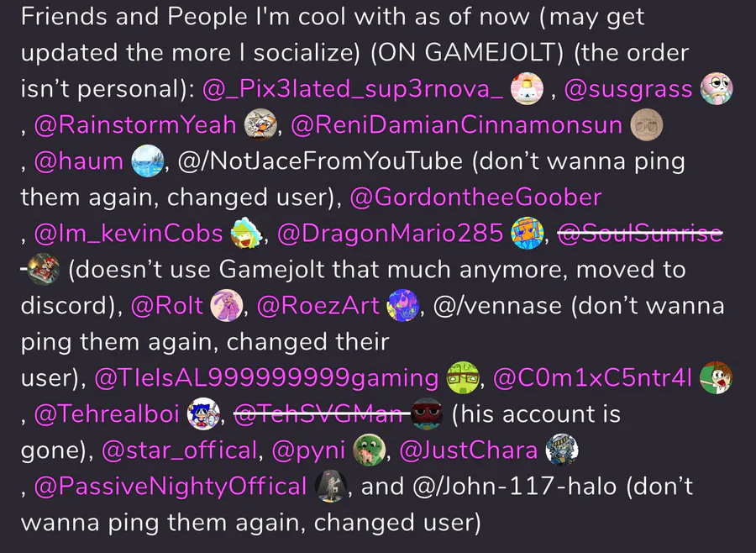The image size is (756, 553).
Task: Open the @susgrass profile link
Action: (628, 90)
